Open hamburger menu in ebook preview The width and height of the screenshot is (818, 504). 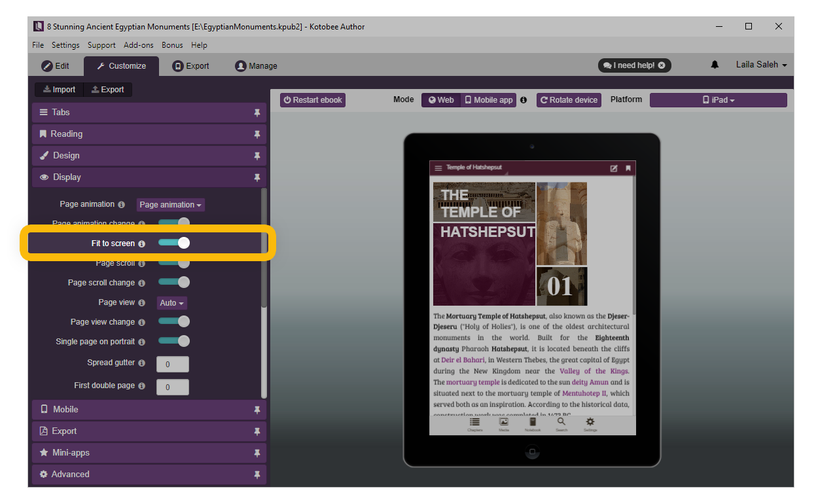point(438,168)
